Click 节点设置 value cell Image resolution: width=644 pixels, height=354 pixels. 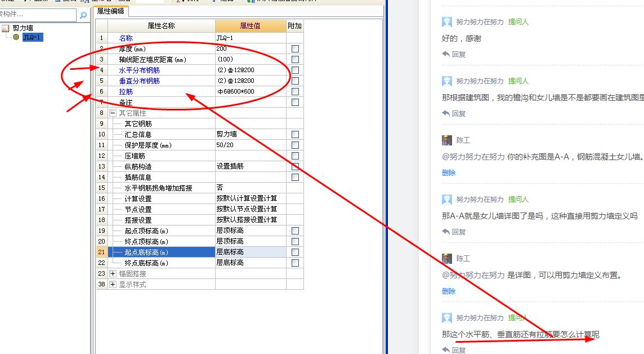[251, 209]
